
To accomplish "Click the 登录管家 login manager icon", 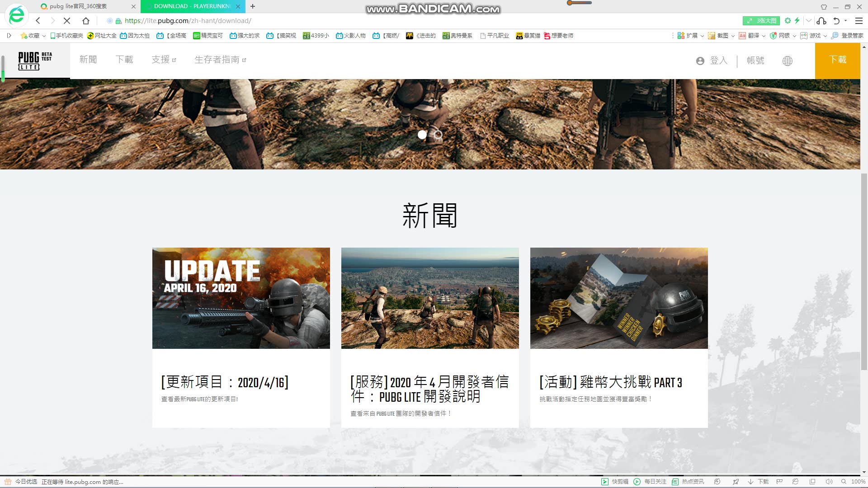I will (847, 36).
